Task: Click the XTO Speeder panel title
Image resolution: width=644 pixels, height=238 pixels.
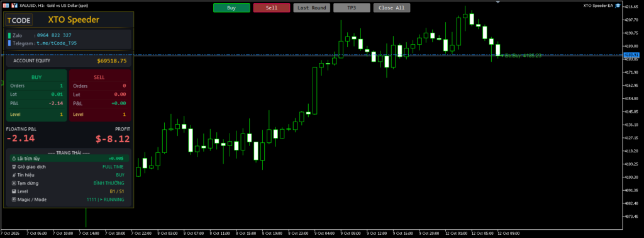Action: click(x=74, y=20)
